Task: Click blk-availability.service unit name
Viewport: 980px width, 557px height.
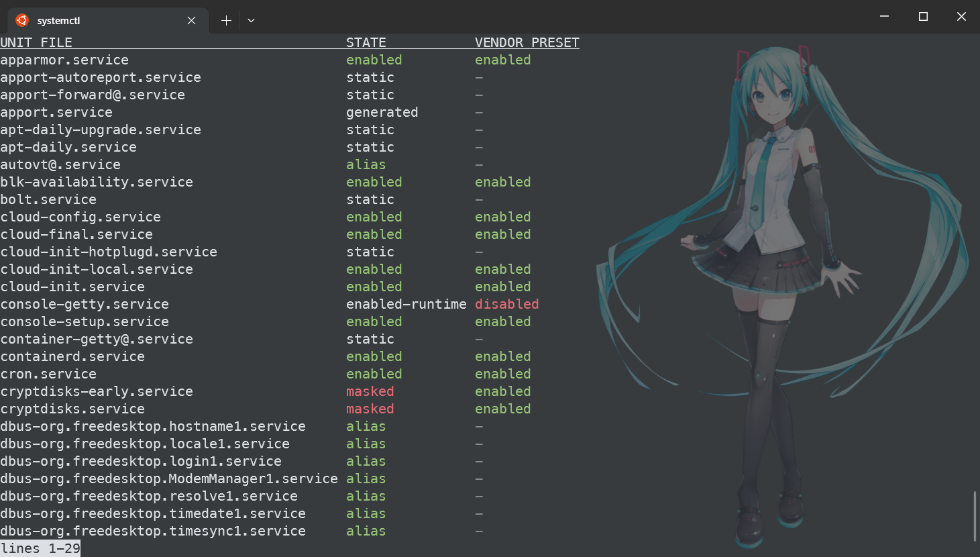Action: (x=97, y=182)
